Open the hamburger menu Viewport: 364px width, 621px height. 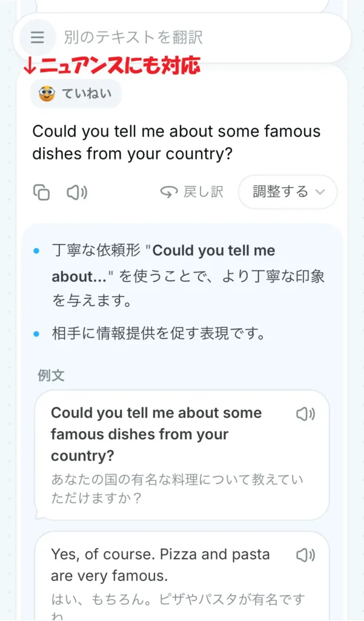pos(37,38)
